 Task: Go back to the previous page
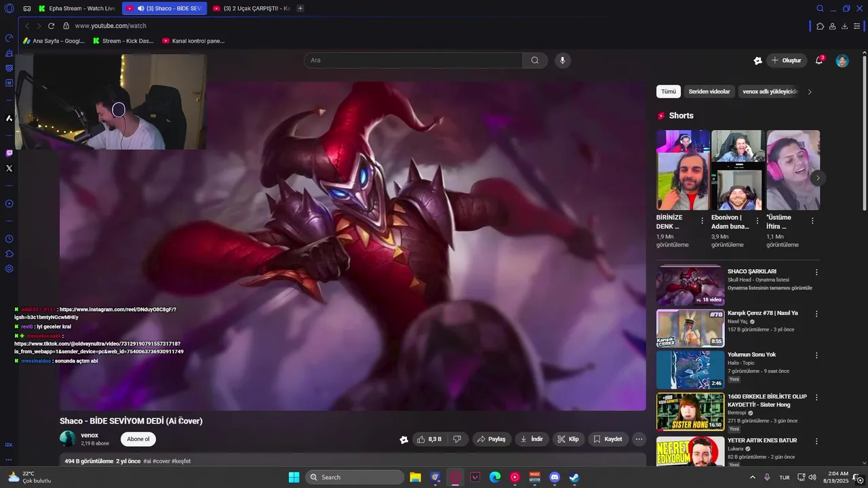click(x=27, y=26)
